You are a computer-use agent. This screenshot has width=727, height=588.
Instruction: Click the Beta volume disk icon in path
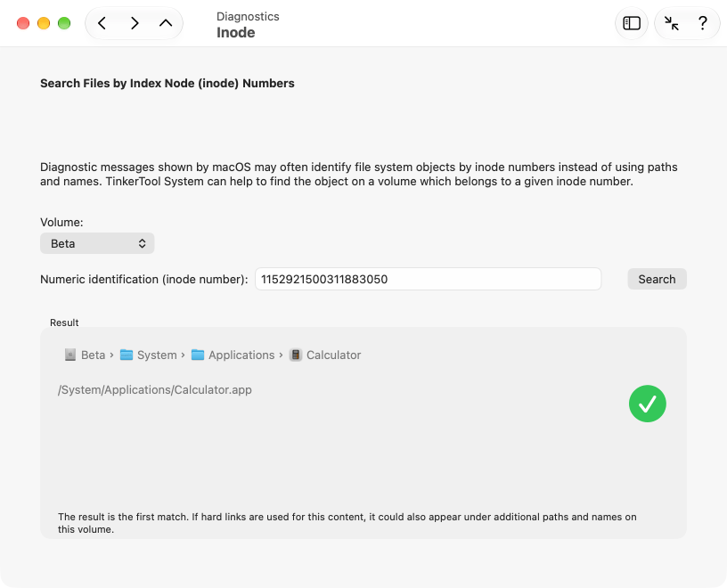click(70, 355)
